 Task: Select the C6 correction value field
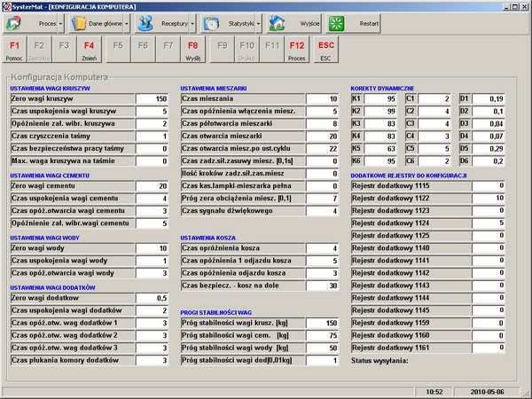pyautogui.click(x=434, y=160)
